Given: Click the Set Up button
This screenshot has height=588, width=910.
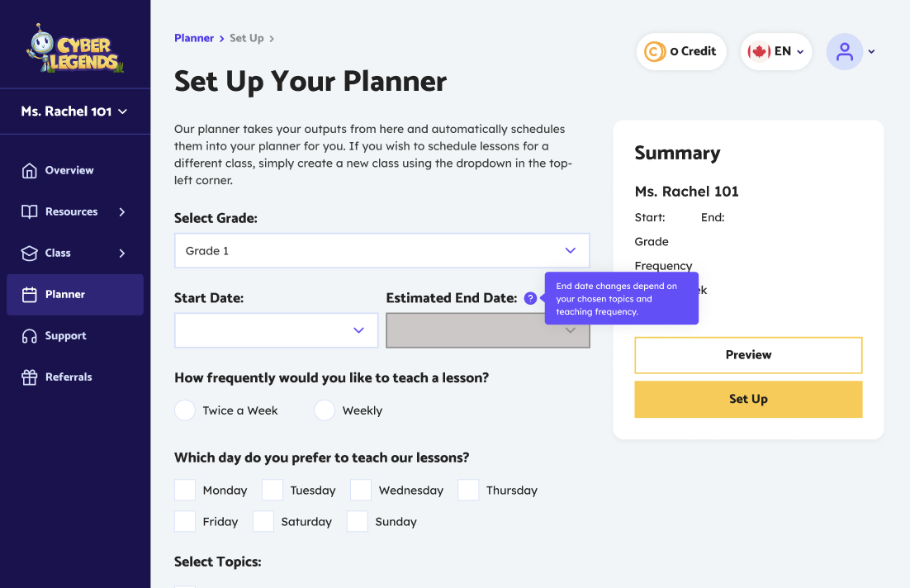Looking at the screenshot, I should [747, 399].
